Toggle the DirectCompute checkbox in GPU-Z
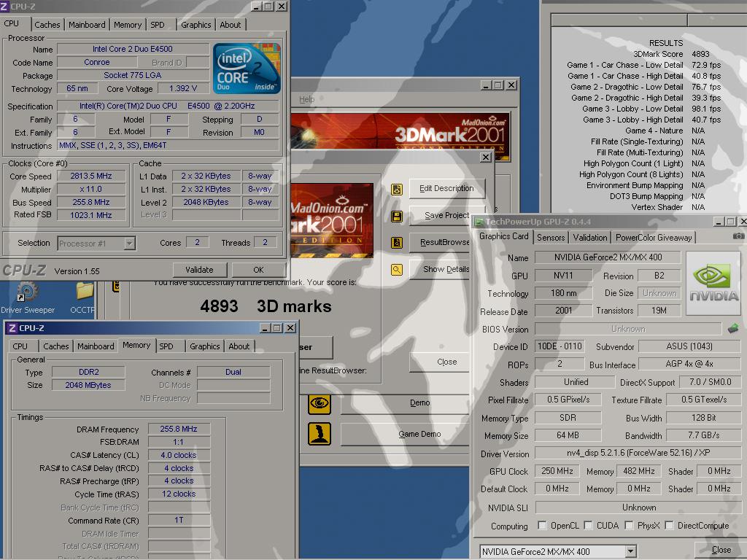 [669, 525]
